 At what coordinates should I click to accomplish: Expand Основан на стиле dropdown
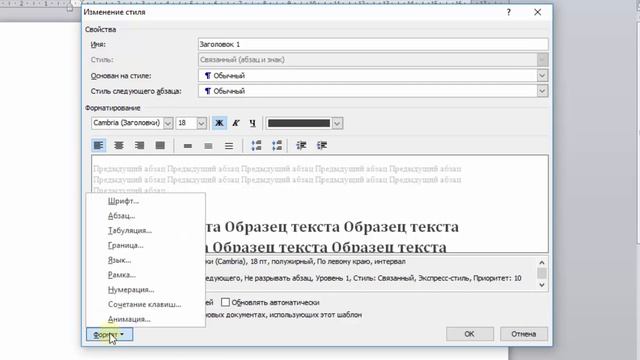[x=542, y=76]
